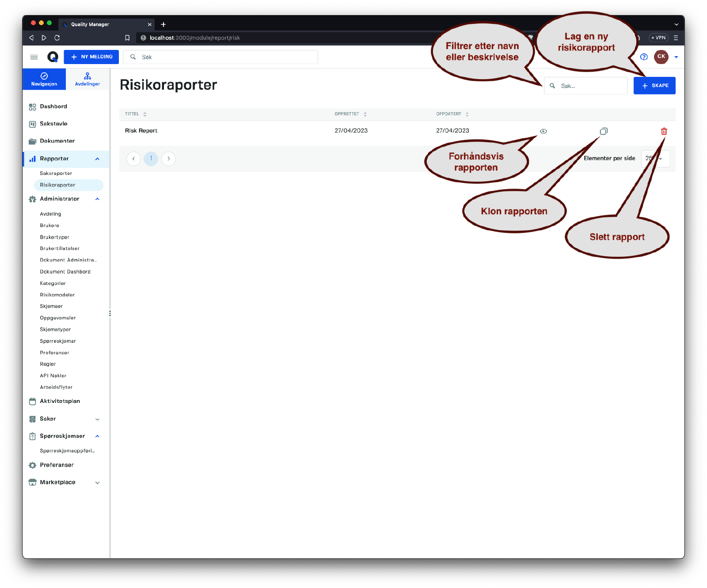Click the Ny Melding button
This screenshot has height=588, width=707.
click(91, 57)
